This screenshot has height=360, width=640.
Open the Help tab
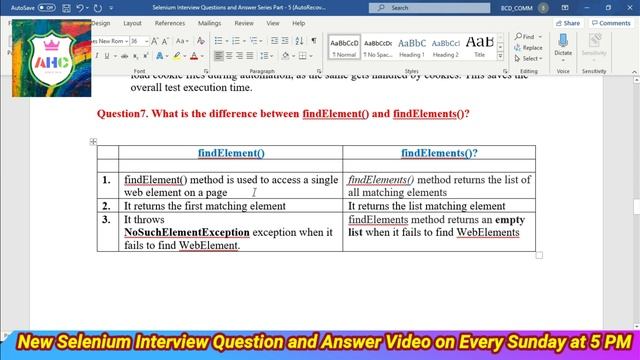pyautogui.click(x=298, y=23)
